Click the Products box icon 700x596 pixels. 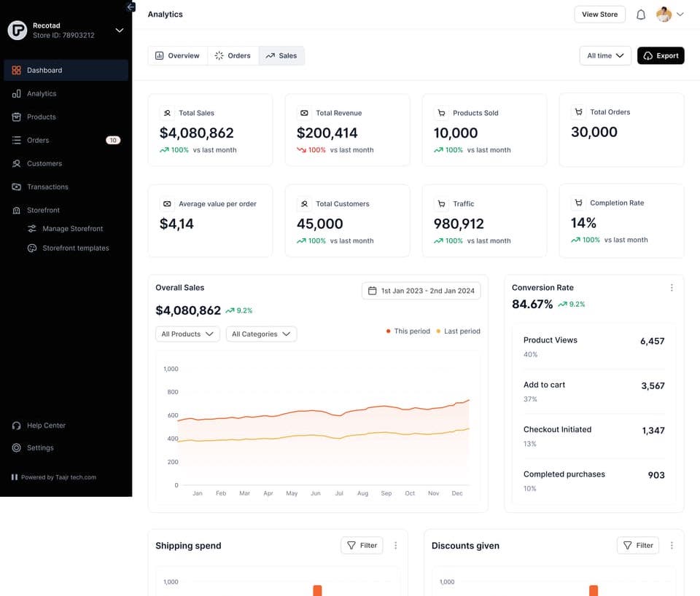17,117
